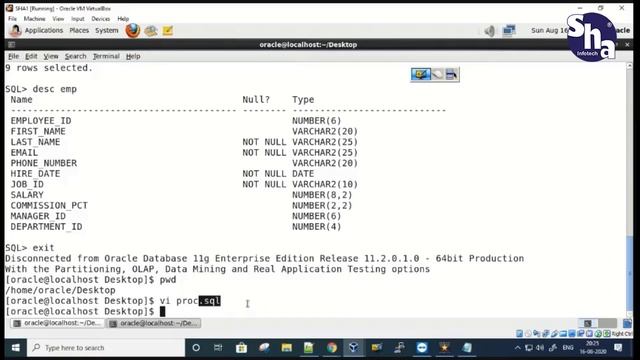Switch to the second oracle@localhost panel button
Image resolution: width=640 pixels, height=360 pixels.
153,323
